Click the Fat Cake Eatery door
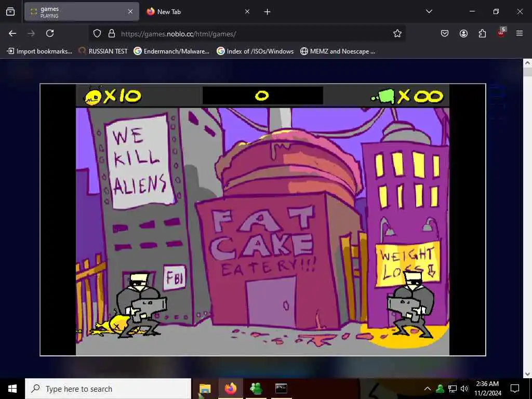The image size is (532, 399). coord(271,302)
